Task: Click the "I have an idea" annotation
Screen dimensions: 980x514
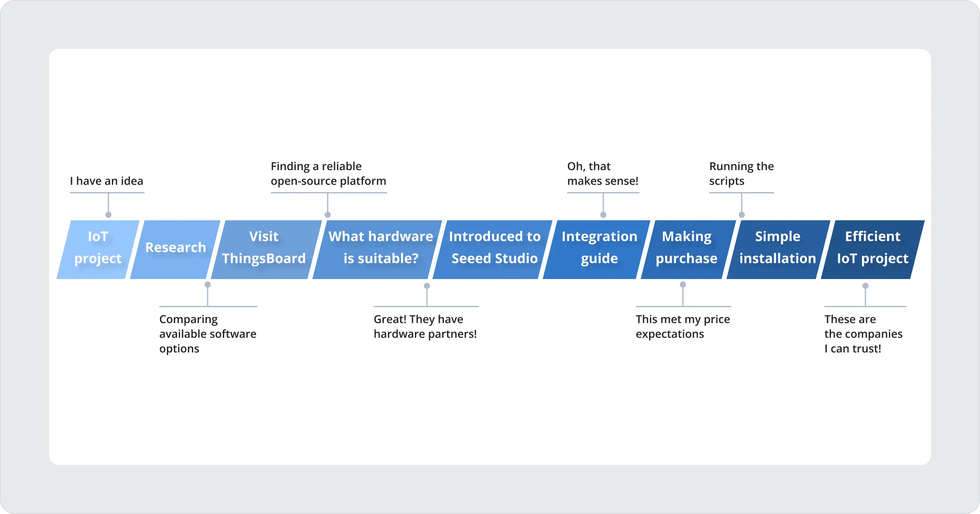Action: point(107,181)
